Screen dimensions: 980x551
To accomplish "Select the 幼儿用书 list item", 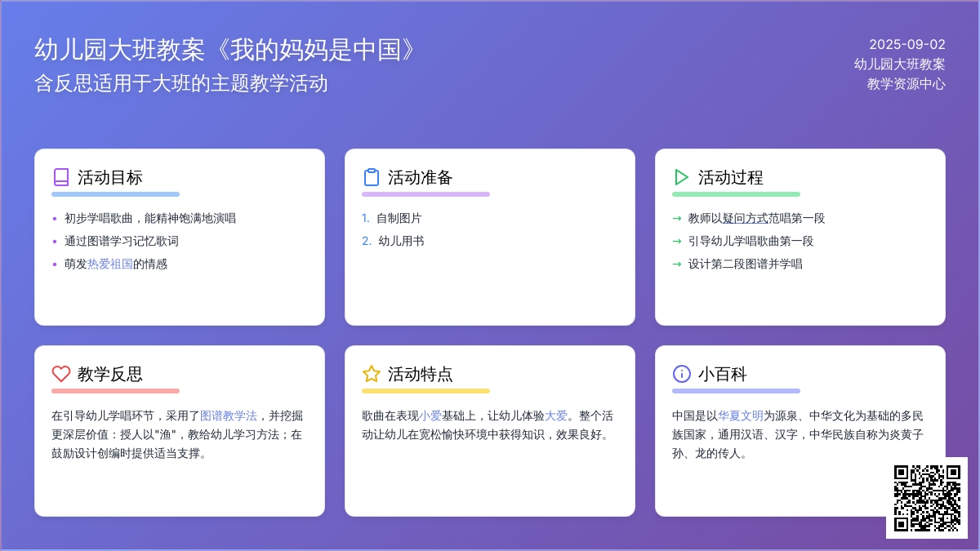I will point(401,242).
